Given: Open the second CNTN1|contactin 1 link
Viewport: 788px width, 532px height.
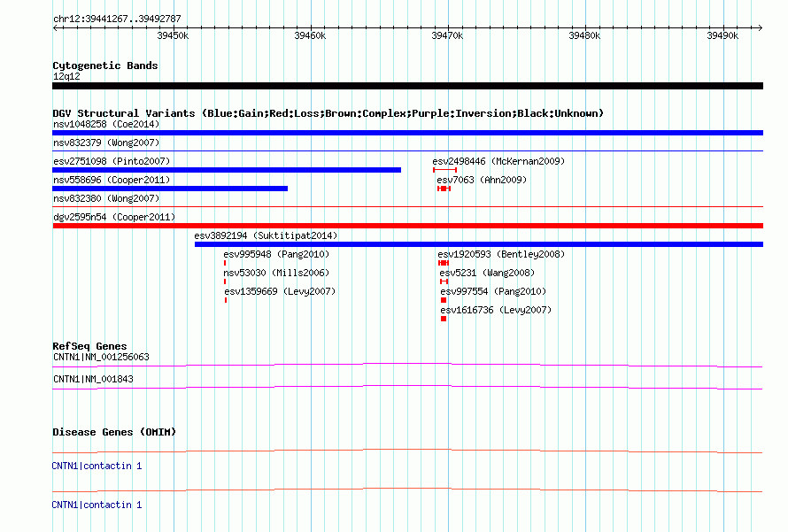Looking at the screenshot, I should (x=97, y=505).
